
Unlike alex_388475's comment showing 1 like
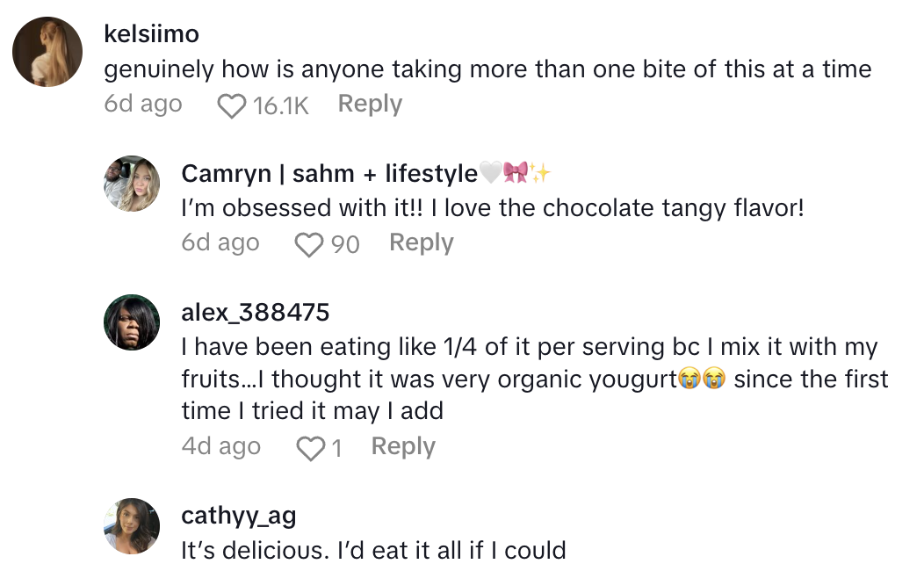point(309,447)
